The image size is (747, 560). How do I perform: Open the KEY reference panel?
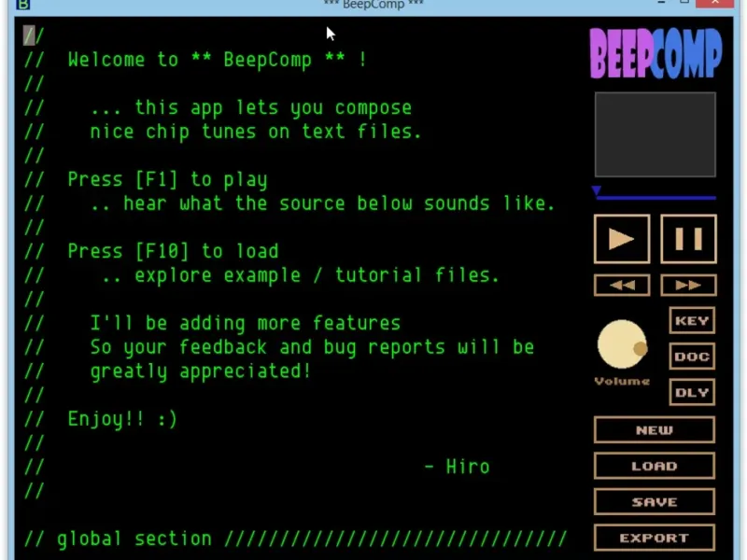692,320
